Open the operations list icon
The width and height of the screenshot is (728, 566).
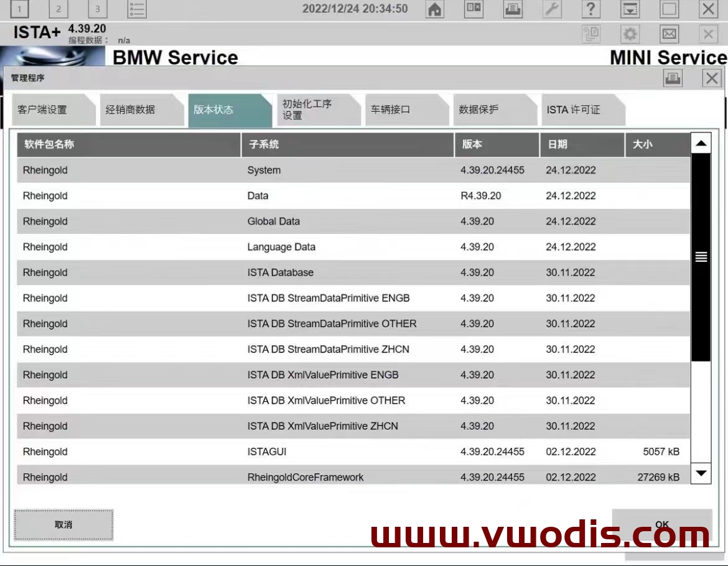[137, 9]
